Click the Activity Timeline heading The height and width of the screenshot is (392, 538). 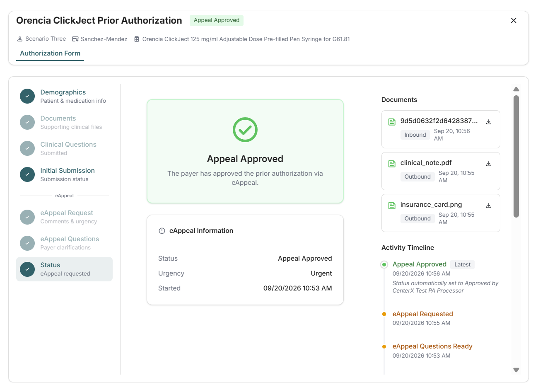pyautogui.click(x=408, y=248)
